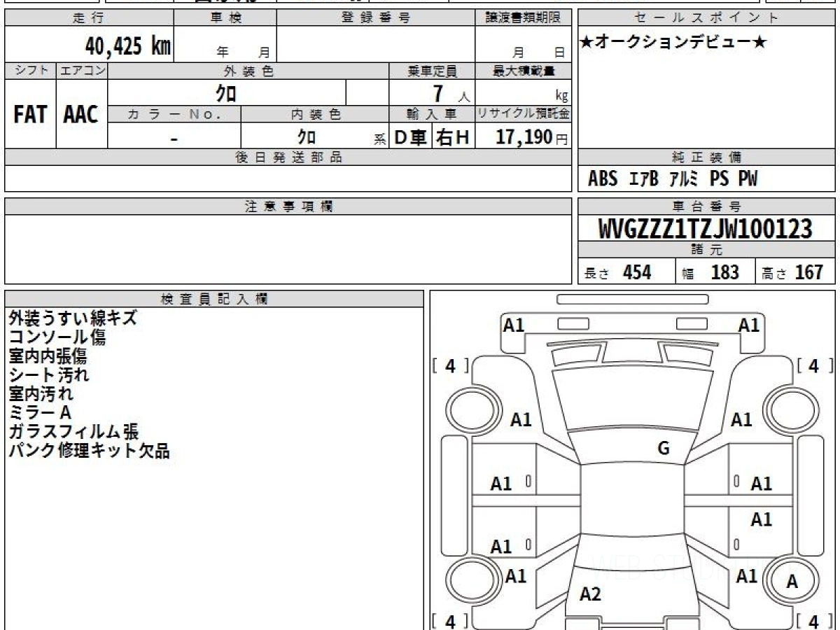840x630 pixels.
Task: Click the front-right tire rating [4]
Action: [814, 365]
